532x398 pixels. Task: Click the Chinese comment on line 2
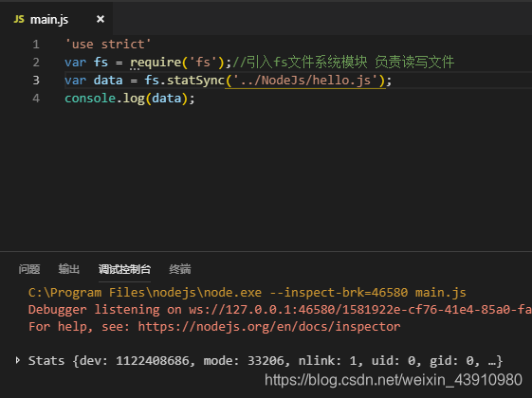pos(343,63)
